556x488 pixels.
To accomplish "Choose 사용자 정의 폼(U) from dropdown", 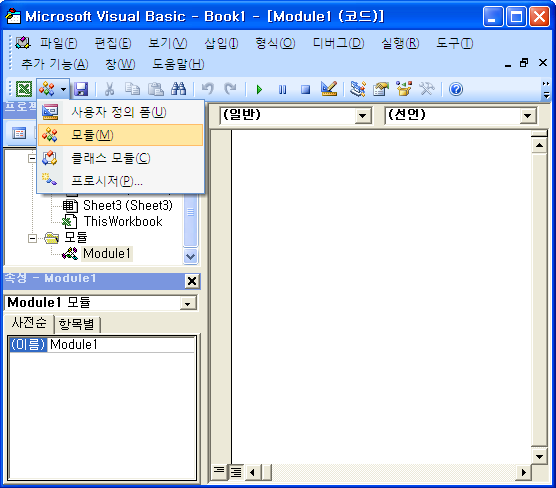I will coord(121,112).
